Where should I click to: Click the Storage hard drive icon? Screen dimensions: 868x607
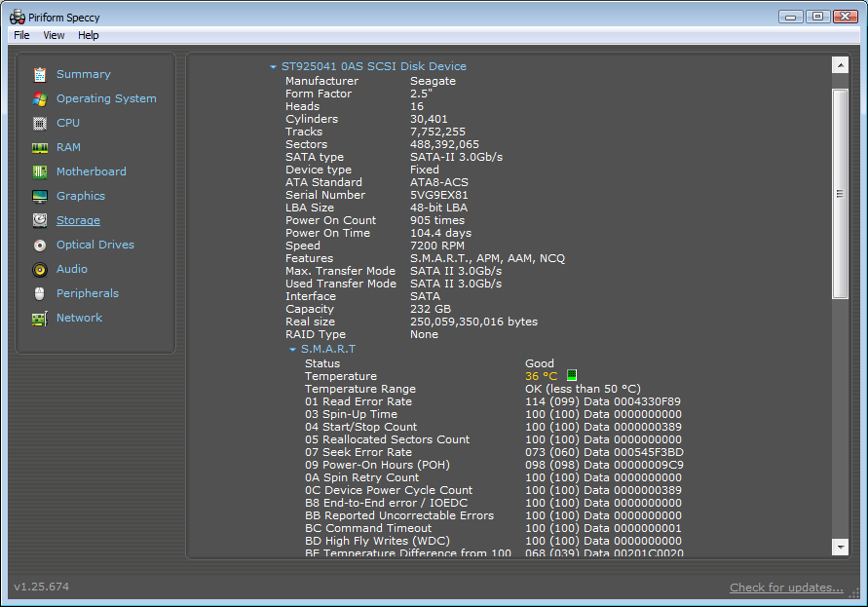pyautogui.click(x=39, y=220)
